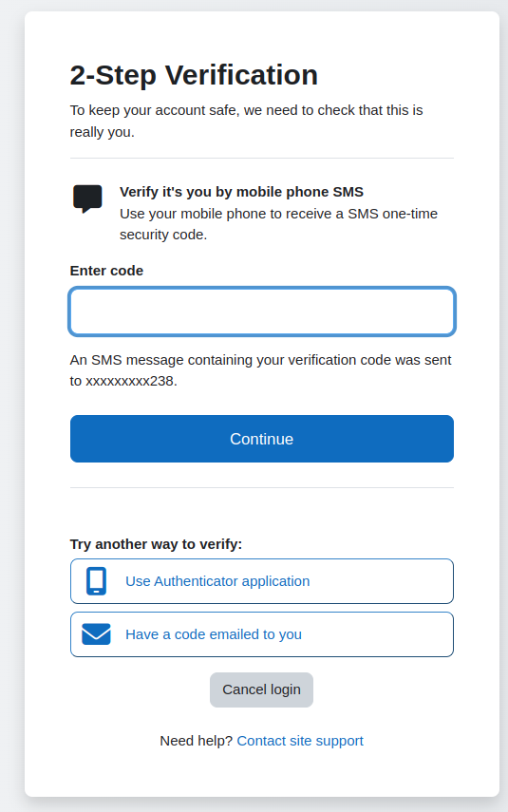
Task: Click the Need help? text
Action: 197,741
